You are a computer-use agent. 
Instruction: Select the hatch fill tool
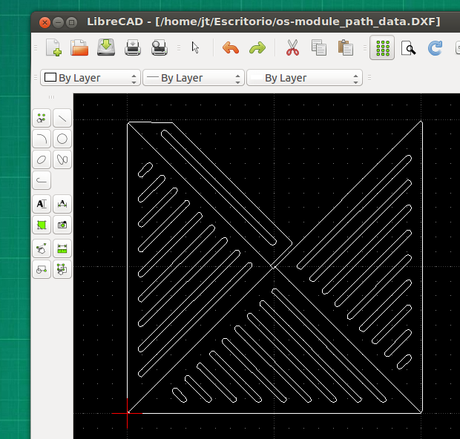41,225
